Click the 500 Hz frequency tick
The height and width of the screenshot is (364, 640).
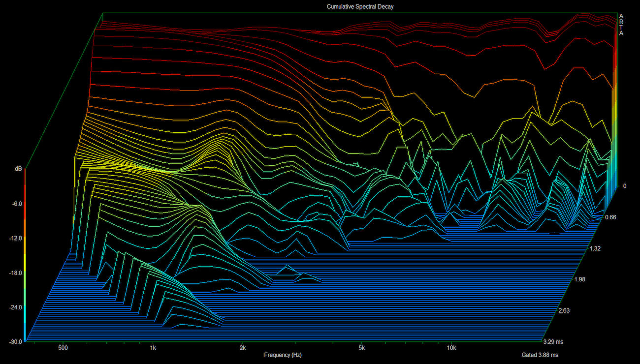63,348
